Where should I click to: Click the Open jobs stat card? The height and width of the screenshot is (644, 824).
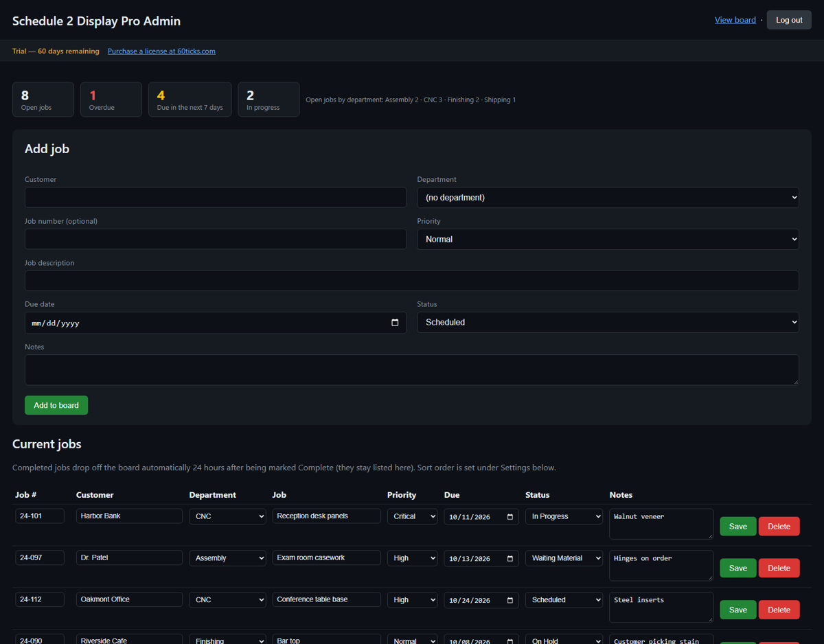tap(43, 100)
